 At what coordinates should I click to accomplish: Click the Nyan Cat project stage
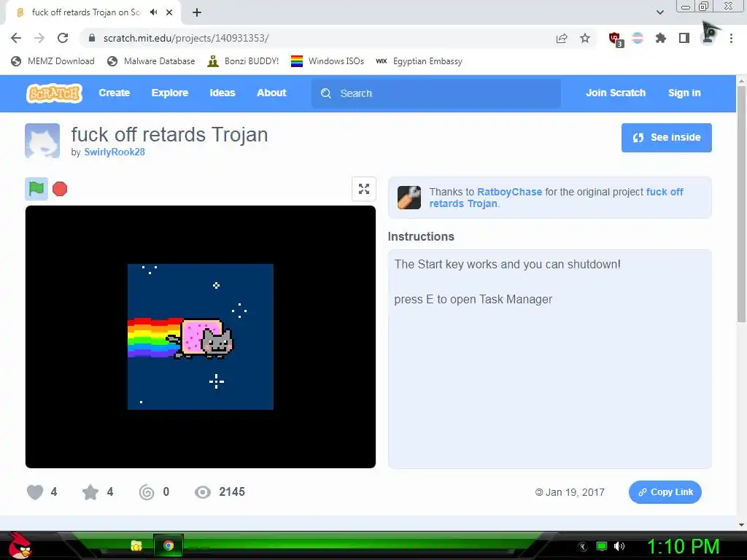point(201,337)
